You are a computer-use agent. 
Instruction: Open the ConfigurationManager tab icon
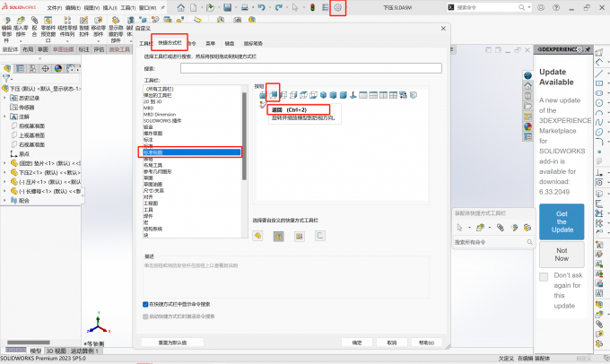click(32, 68)
